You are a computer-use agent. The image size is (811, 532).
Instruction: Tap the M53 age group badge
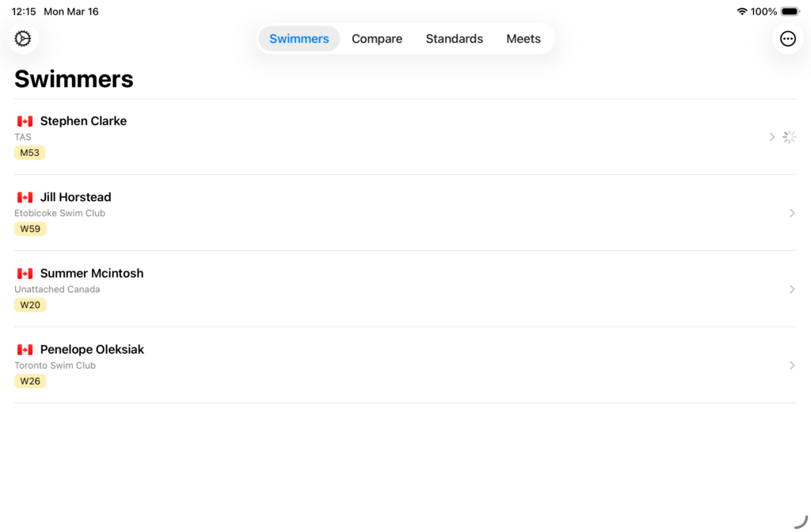(x=30, y=153)
